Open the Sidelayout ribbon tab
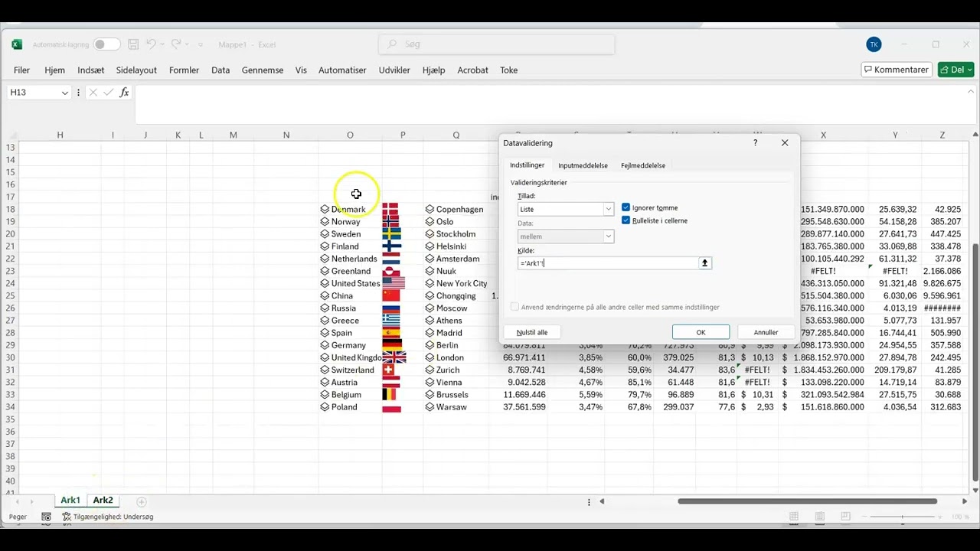This screenshot has height=551, width=980. [136, 70]
